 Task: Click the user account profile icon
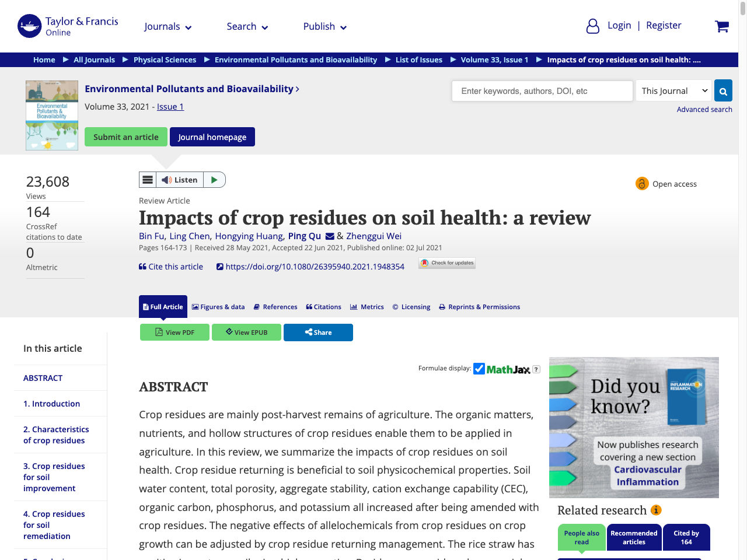(x=592, y=26)
